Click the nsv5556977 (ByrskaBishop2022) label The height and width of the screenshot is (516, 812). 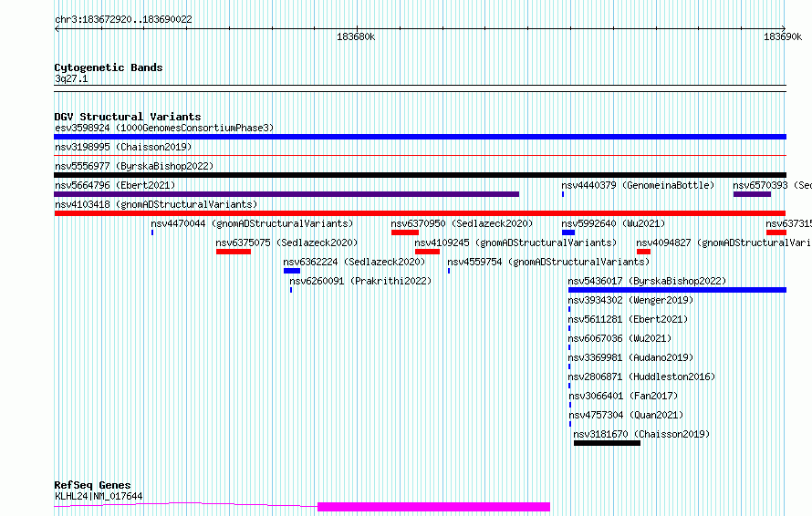click(134, 166)
